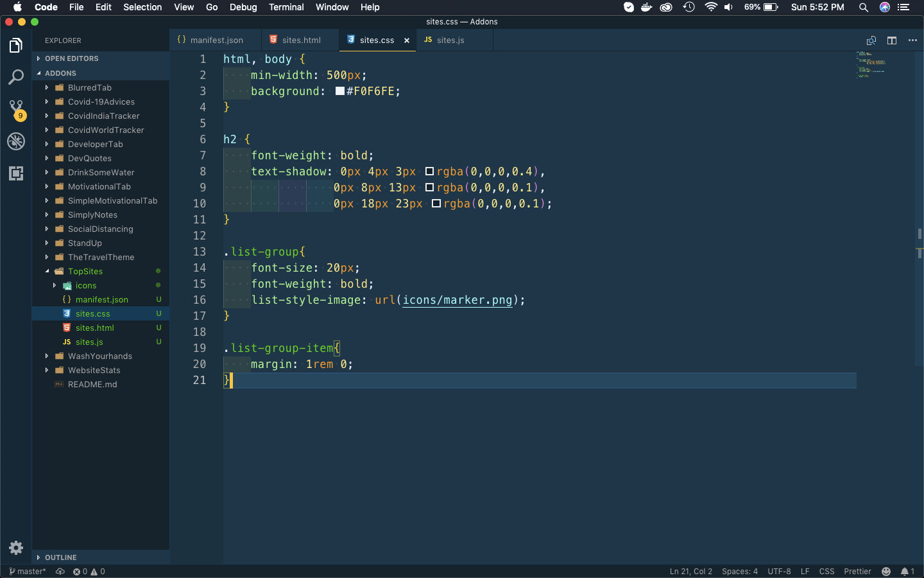Open Notification Center list icon
This screenshot has height=578, width=924.
(x=904, y=7)
